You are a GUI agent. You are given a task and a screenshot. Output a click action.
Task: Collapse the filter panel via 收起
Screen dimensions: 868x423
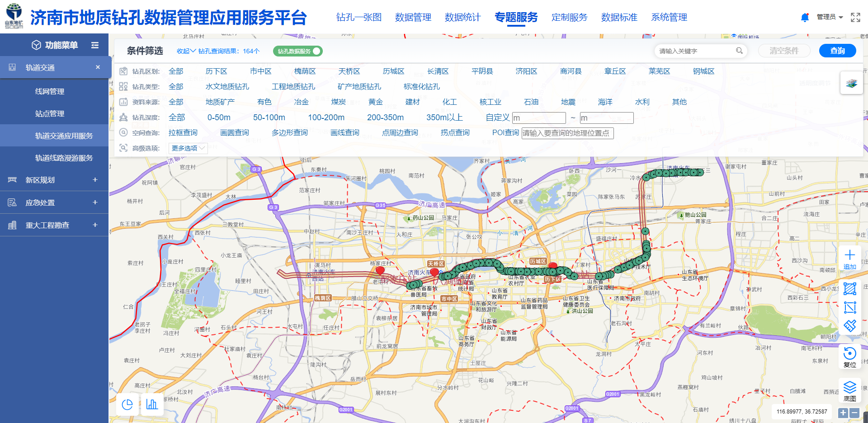pyautogui.click(x=186, y=51)
